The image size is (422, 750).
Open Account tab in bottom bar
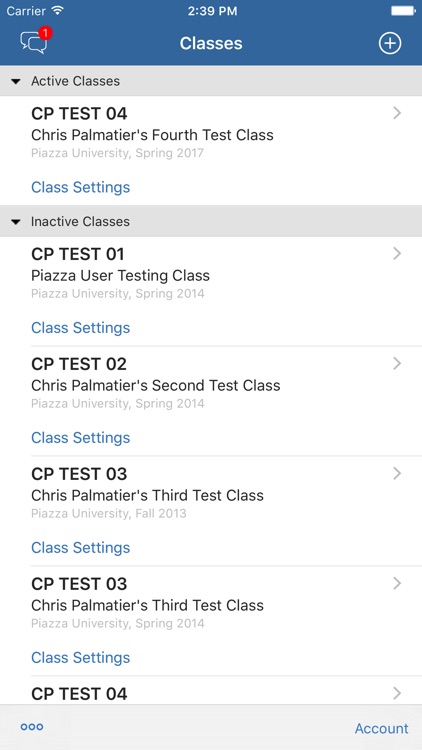tap(381, 728)
